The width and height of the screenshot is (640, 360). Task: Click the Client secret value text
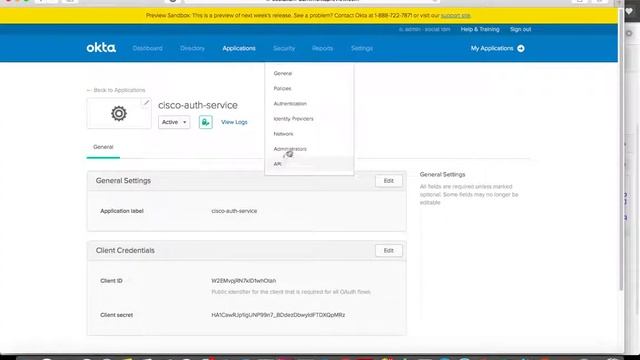[278, 315]
